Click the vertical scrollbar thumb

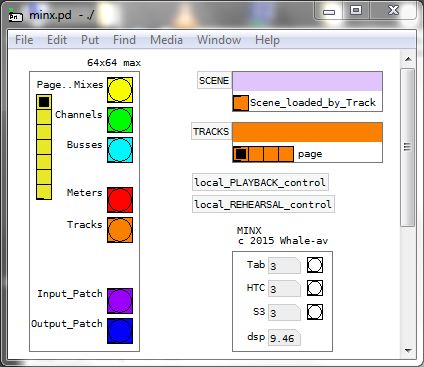(x=408, y=147)
